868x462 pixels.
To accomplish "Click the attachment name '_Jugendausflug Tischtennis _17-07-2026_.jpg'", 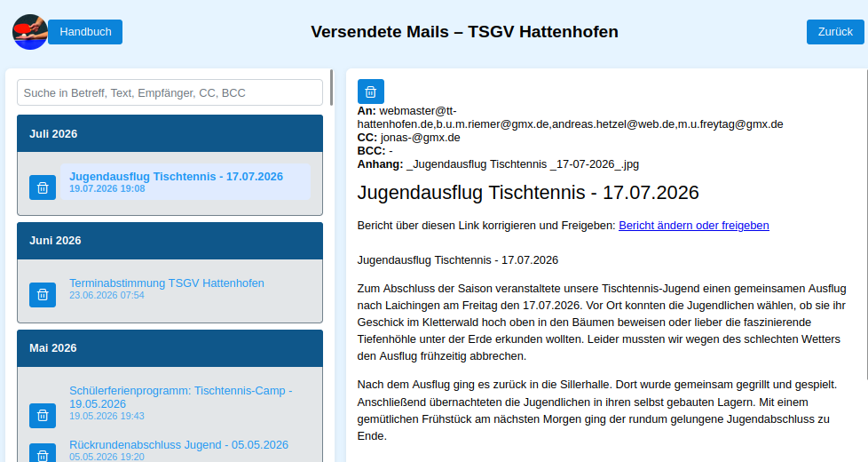I will tap(523, 164).
